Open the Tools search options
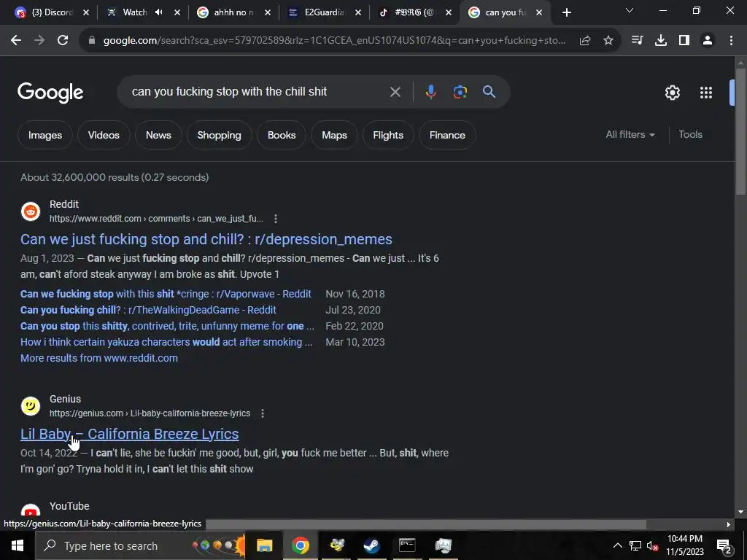 point(690,135)
